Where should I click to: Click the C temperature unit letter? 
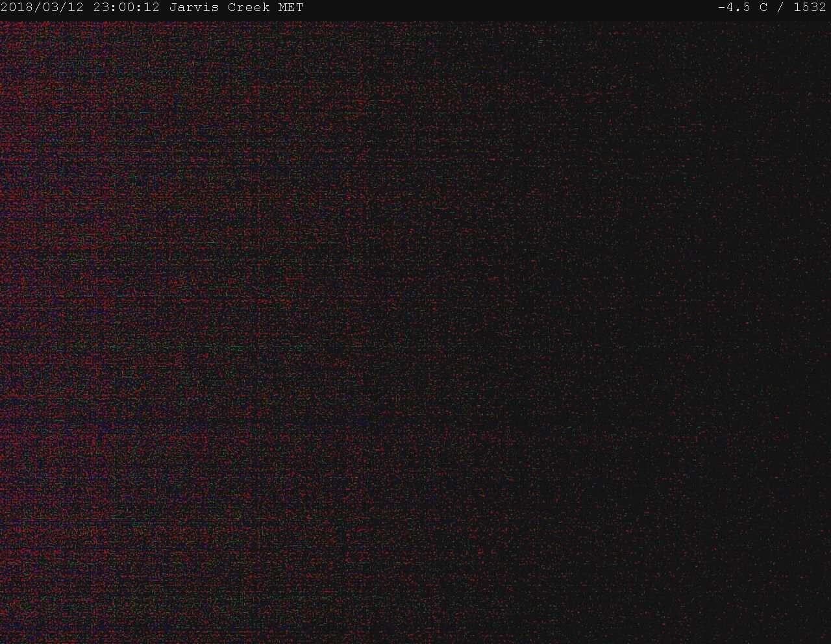763,8
